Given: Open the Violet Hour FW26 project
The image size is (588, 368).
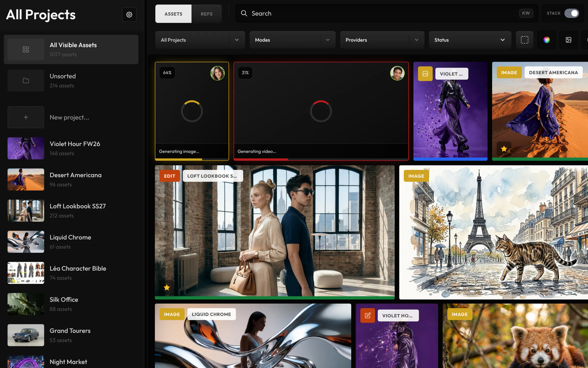Looking at the screenshot, I should coord(71,148).
